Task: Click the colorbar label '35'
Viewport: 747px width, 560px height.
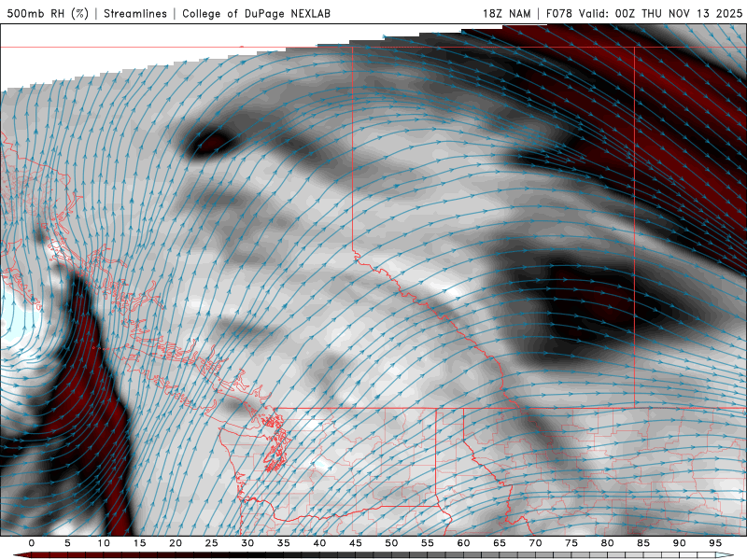Action: click(284, 543)
